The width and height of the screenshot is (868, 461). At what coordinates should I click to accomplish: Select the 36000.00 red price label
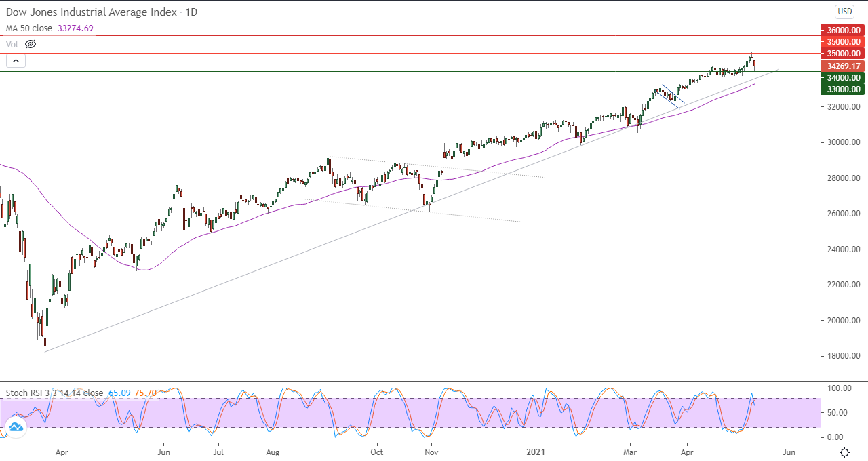[x=842, y=30]
